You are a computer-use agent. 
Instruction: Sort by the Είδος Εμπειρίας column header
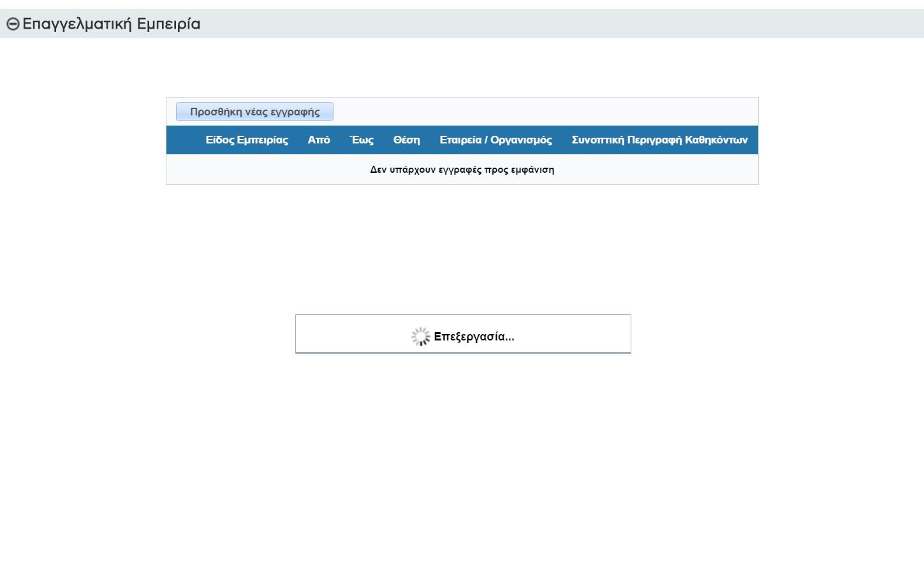tap(246, 140)
